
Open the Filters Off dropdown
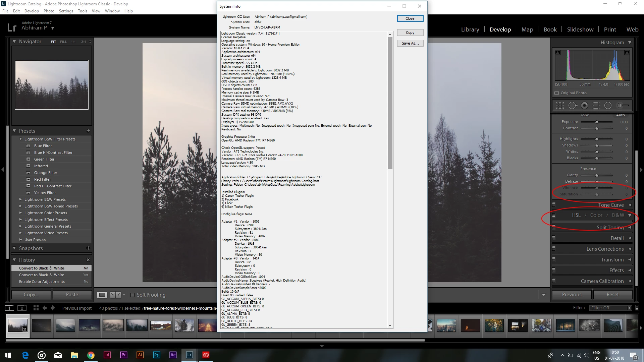[611, 308]
